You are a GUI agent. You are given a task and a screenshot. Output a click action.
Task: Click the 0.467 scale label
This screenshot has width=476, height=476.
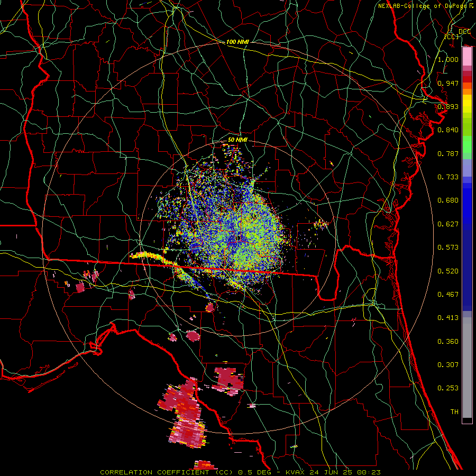point(448,295)
